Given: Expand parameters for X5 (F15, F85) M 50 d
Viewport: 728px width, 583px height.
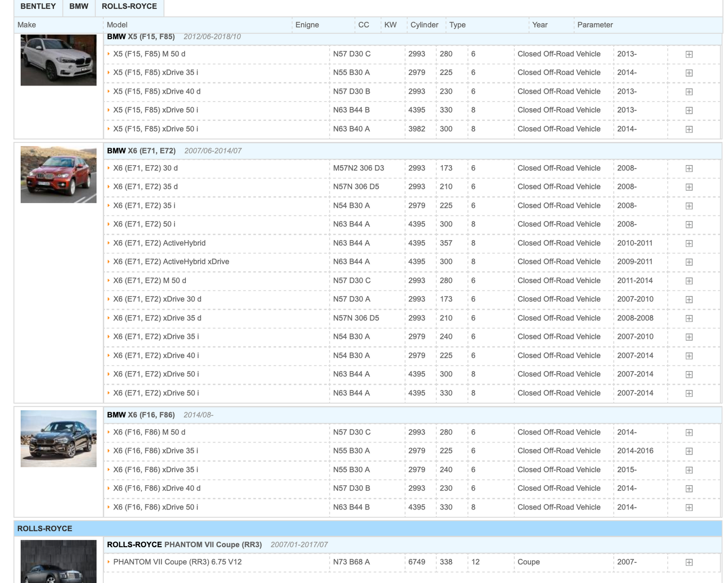Looking at the screenshot, I should [689, 54].
